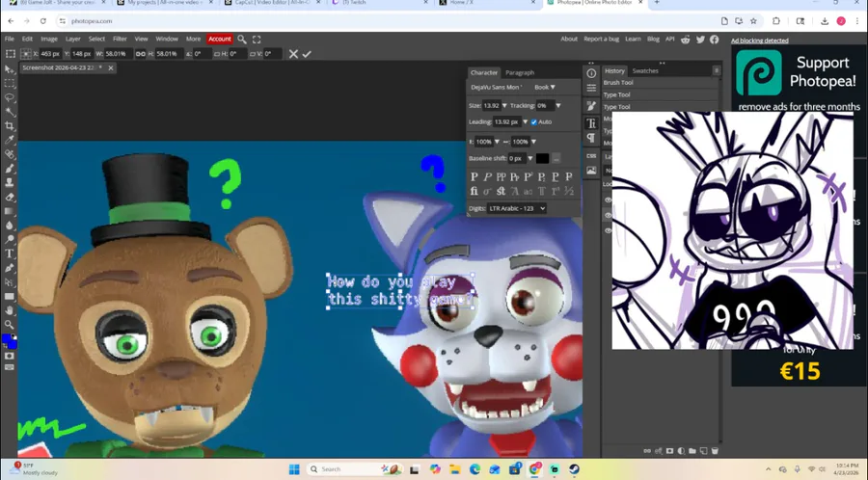The image size is (868, 480).
Task: Click the red Account button
Action: [x=219, y=40]
